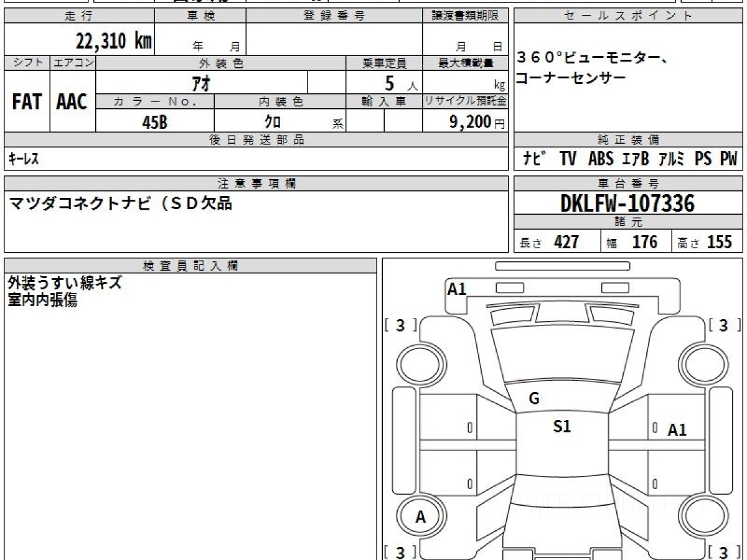The width and height of the screenshot is (747, 560).
Task: Click the AAC air conditioner value
Action: pos(72,101)
